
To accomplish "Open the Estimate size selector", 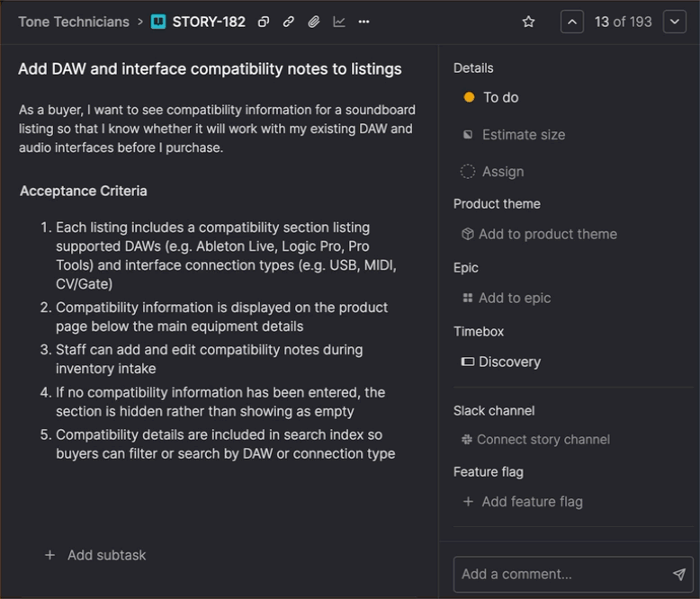I will 514,135.
